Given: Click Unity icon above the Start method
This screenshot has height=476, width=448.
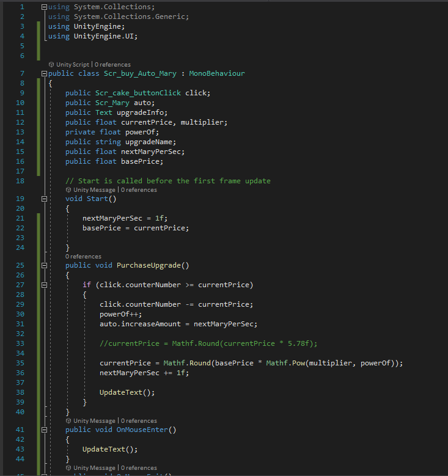Looking at the screenshot, I should point(69,190).
